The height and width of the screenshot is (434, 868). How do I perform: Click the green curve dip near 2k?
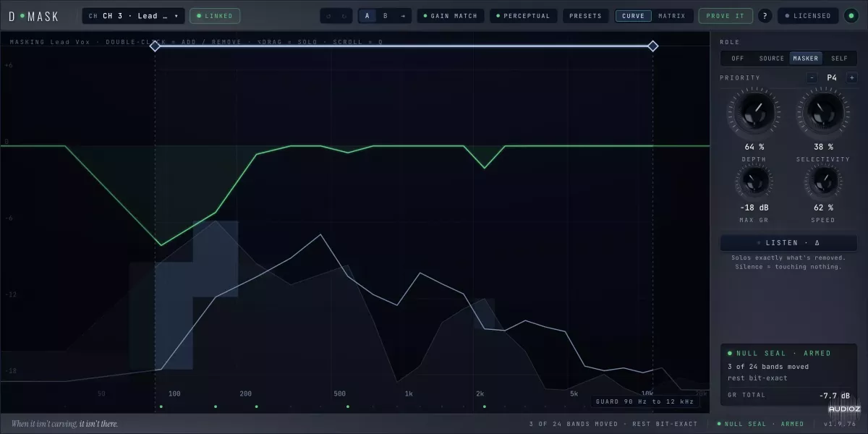485,167
